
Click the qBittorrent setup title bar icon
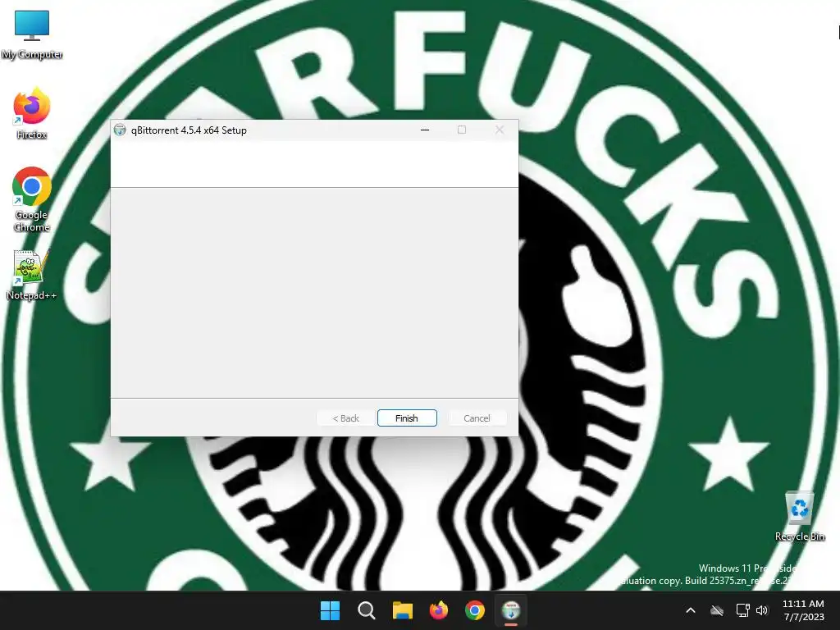120,130
